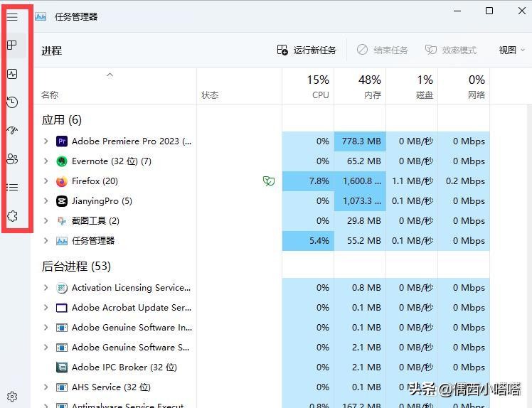Expand 任务管理器 process group

click(46, 241)
